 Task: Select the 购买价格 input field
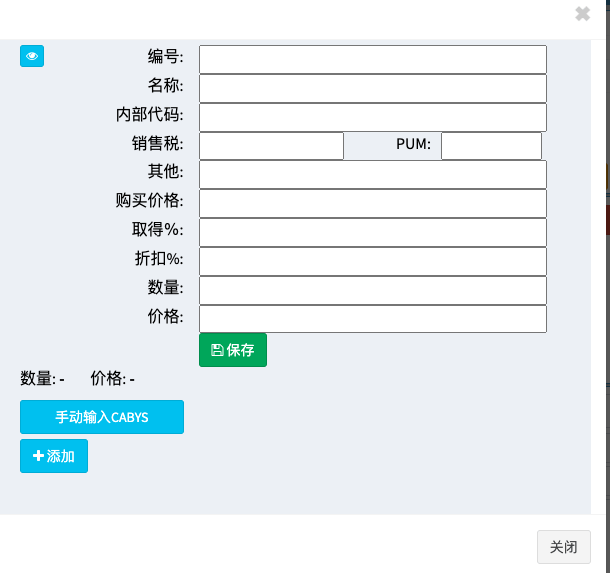[x=372, y=204]
